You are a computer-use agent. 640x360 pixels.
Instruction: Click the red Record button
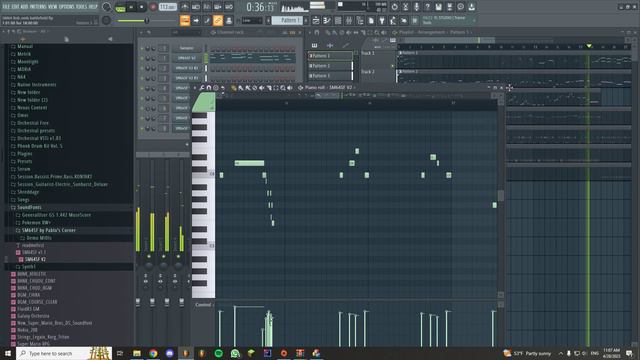153,7
